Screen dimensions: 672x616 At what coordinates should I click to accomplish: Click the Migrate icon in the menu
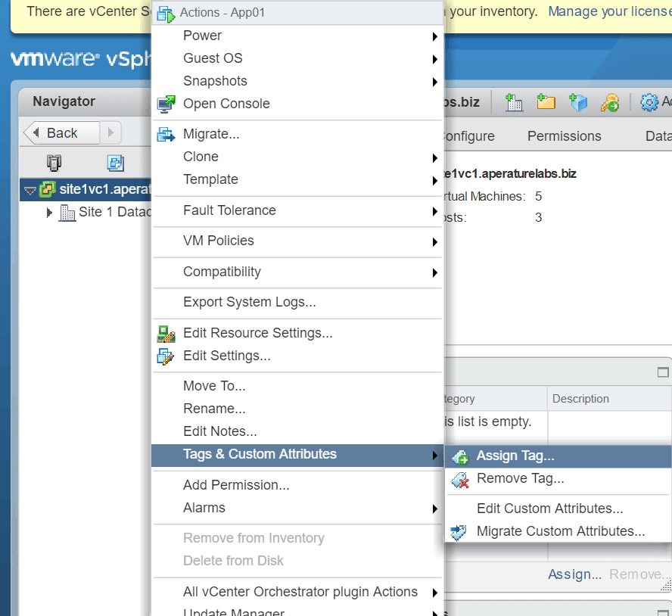[166, 134]
